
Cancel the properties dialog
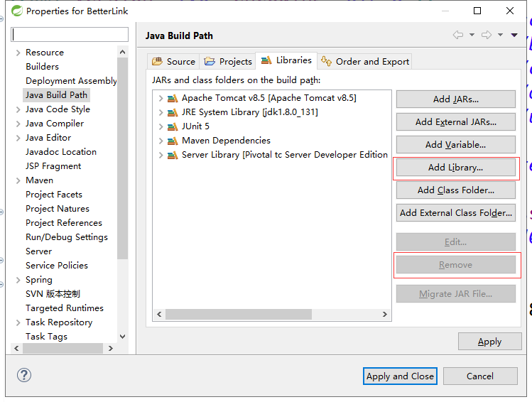[480, 376]
